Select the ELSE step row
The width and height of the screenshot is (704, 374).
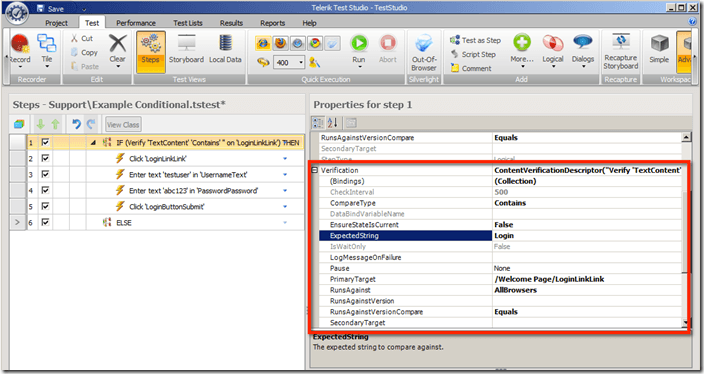click(156, 223)
